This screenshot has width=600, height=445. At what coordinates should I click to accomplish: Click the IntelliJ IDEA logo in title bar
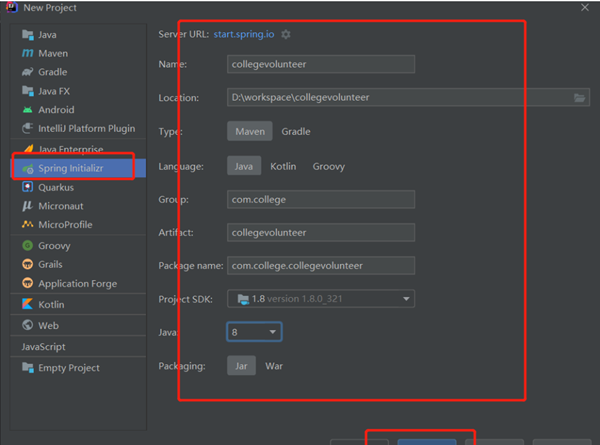(x=11, y=7)
